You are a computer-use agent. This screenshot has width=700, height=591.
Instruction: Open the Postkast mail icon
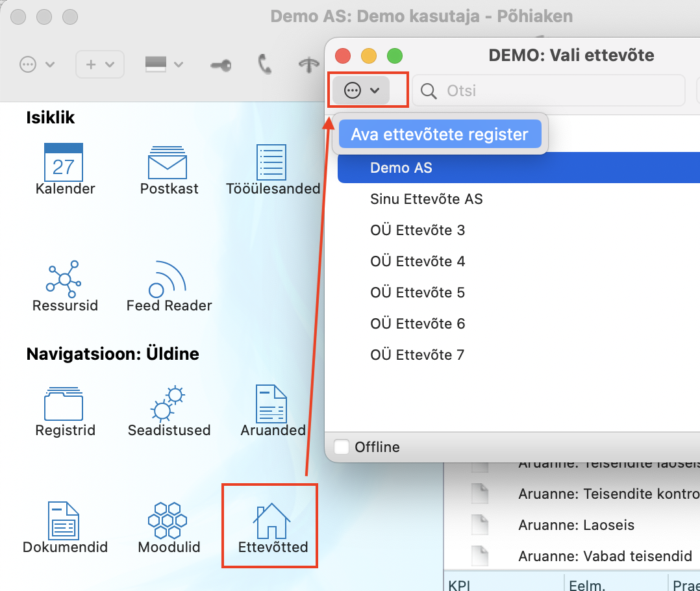169,163
